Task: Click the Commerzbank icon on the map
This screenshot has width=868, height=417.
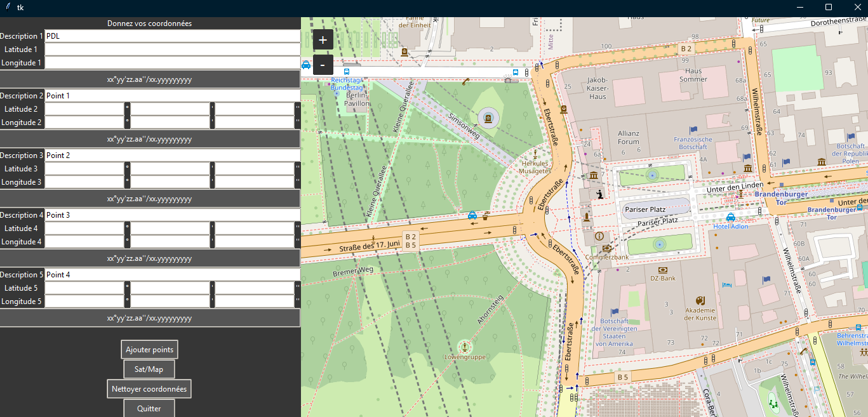Action: tap(607, 248)
